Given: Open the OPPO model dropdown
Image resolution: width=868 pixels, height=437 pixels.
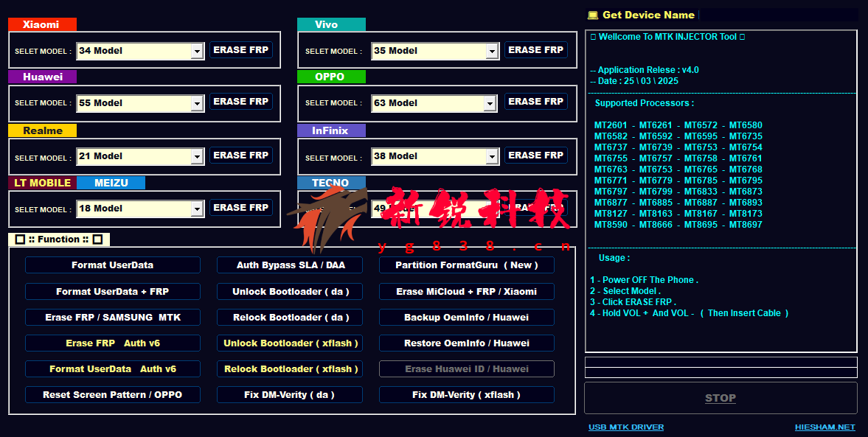Looking at the screenshot, I should (x=490, y=103).
